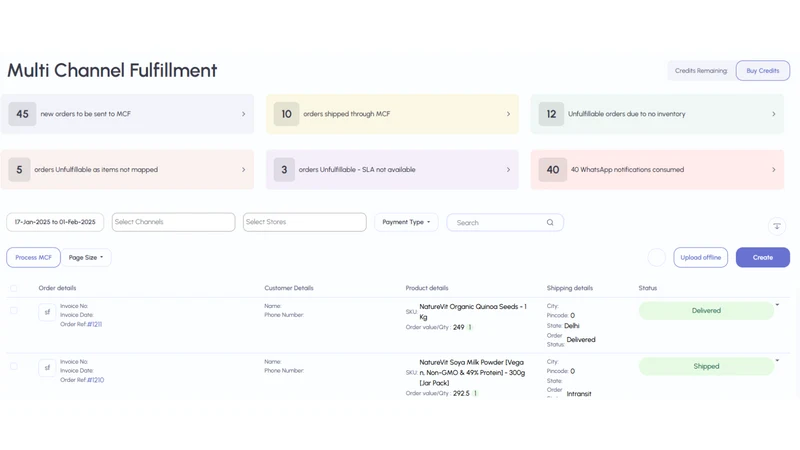Viewport: 800px width, 450px height.
Task: Tick the checkbox for order #1210
Action: click(14, 366)
